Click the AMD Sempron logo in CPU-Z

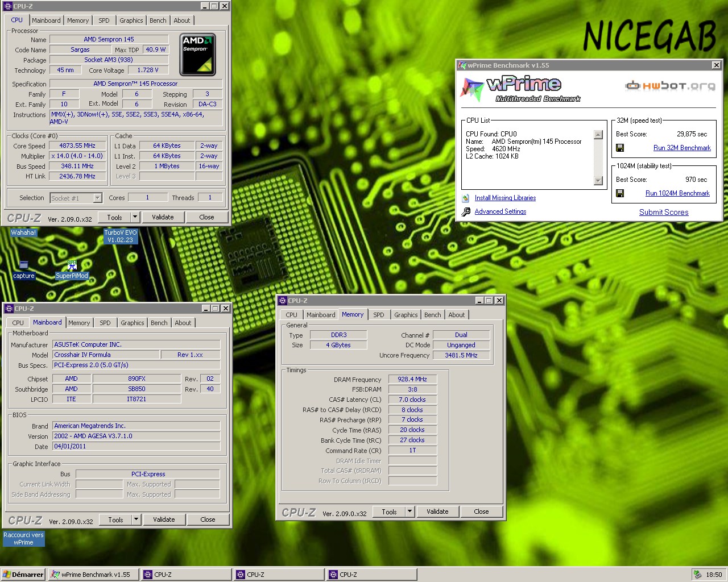(197, 55)
